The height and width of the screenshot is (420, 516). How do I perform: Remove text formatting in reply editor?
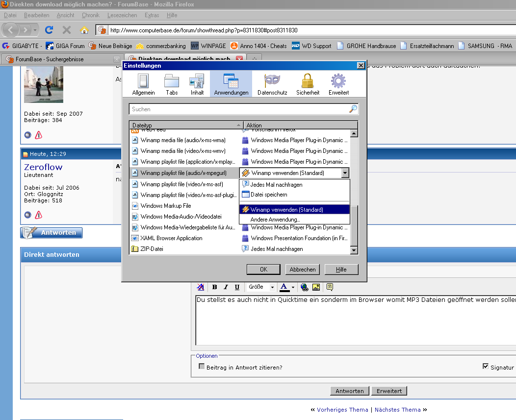201,287
